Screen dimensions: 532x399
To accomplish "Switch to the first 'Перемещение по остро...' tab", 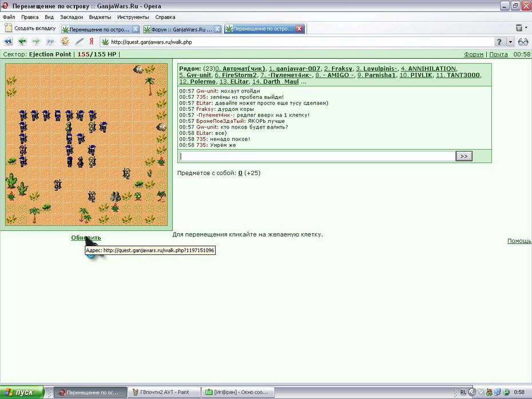I will point(100,29).
